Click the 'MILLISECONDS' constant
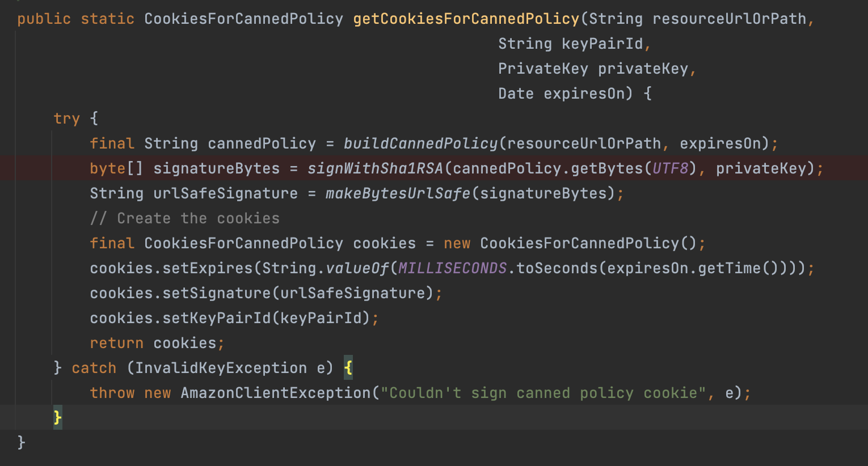The image size is (868, 466). pos(453,268)
